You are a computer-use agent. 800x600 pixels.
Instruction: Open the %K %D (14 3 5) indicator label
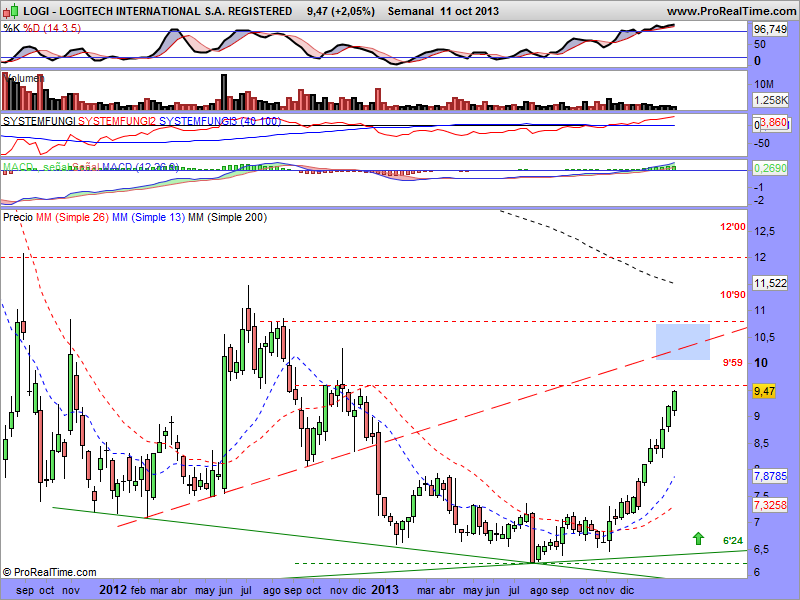coord(42,28)
